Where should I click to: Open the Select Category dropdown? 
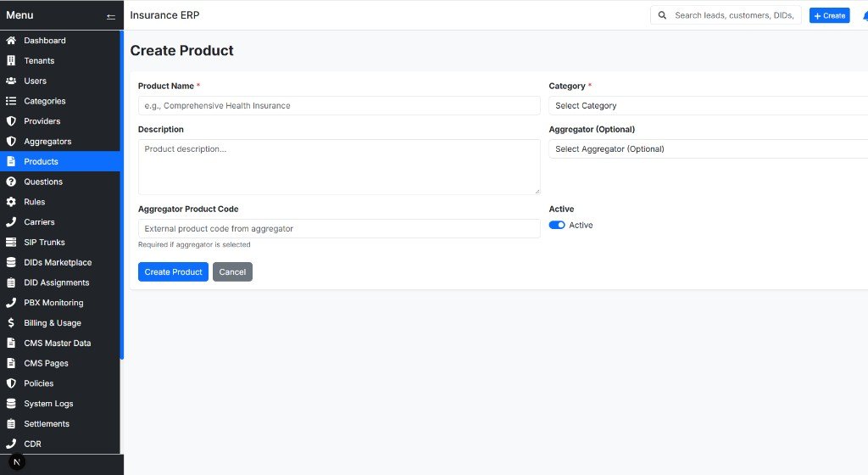coord(708,106)
